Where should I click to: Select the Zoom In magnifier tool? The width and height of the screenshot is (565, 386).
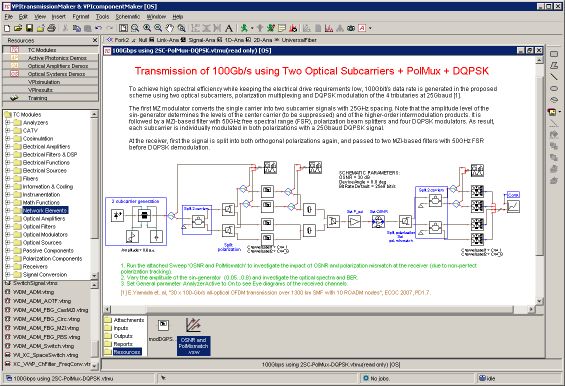(147, 28)
